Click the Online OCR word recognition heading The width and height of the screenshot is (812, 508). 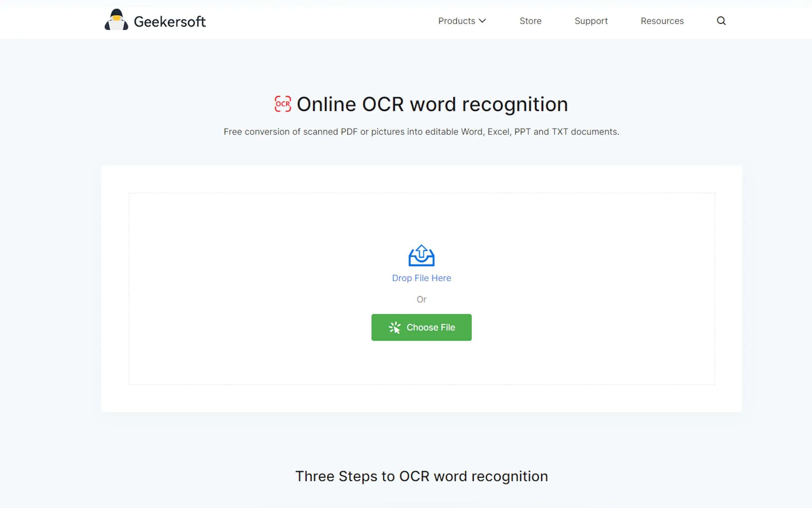pyautogui.click(x=432, y=104)
